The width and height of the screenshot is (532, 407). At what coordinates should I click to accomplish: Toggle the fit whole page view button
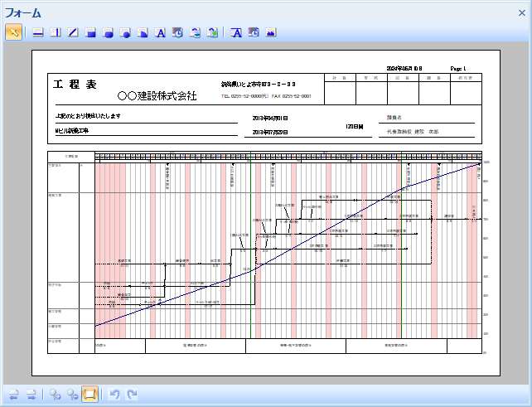pos(89,394)
